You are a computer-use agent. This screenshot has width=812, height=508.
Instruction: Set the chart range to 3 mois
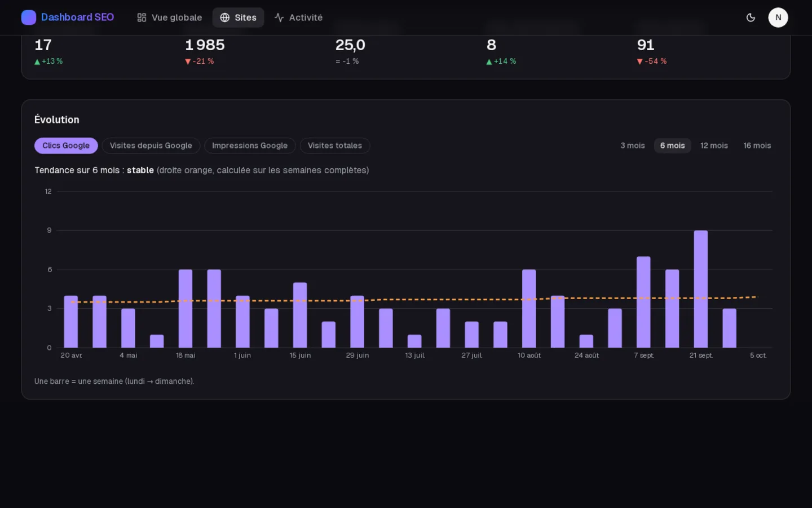(633, 146)
